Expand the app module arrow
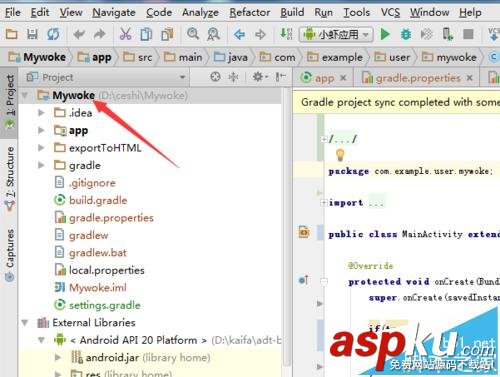 coord(41,130)
